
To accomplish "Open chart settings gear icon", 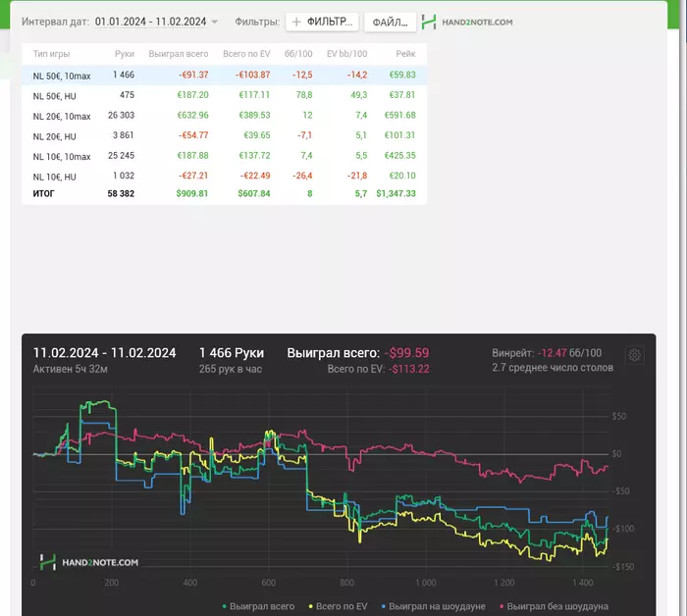I will 635,355.
